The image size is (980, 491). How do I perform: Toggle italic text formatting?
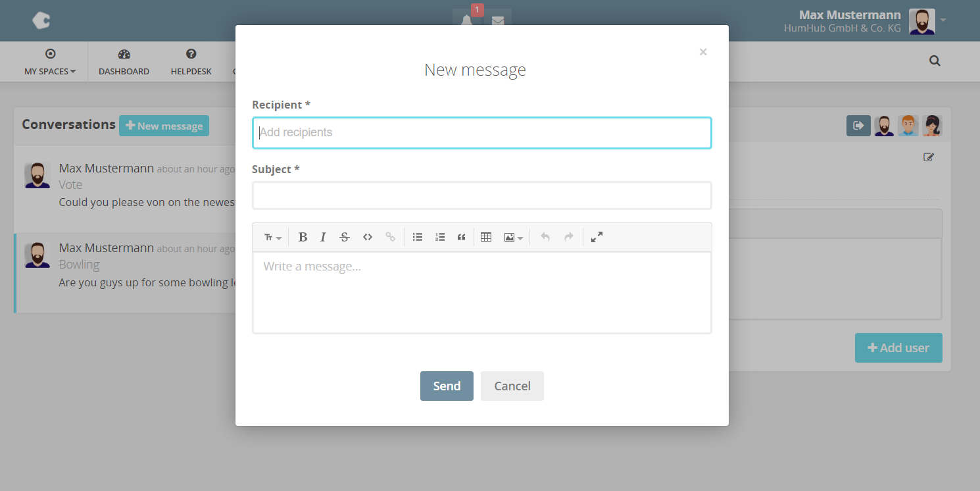tap(323, 238)
